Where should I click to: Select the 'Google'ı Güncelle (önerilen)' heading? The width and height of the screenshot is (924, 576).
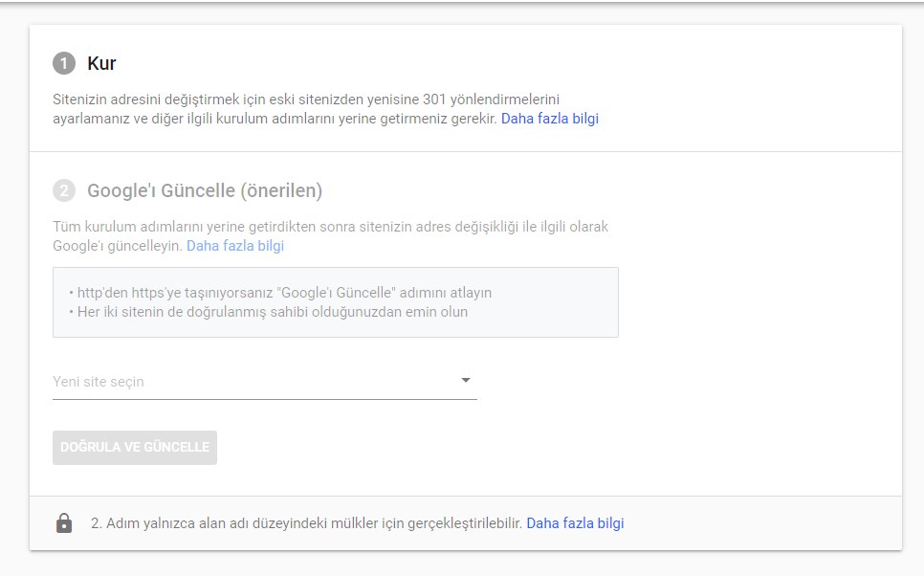(x=205, y=190)
